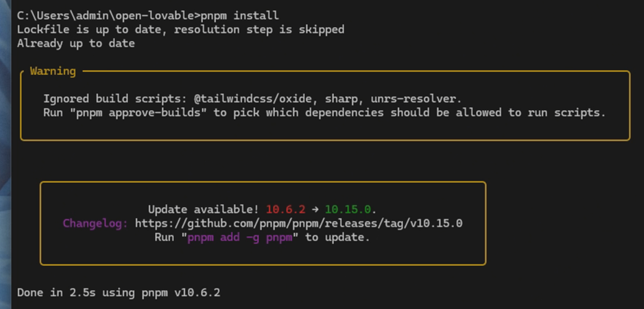Click the "Done in 2.5s" output line
The image size is (644, 309).
pos(119,293)
